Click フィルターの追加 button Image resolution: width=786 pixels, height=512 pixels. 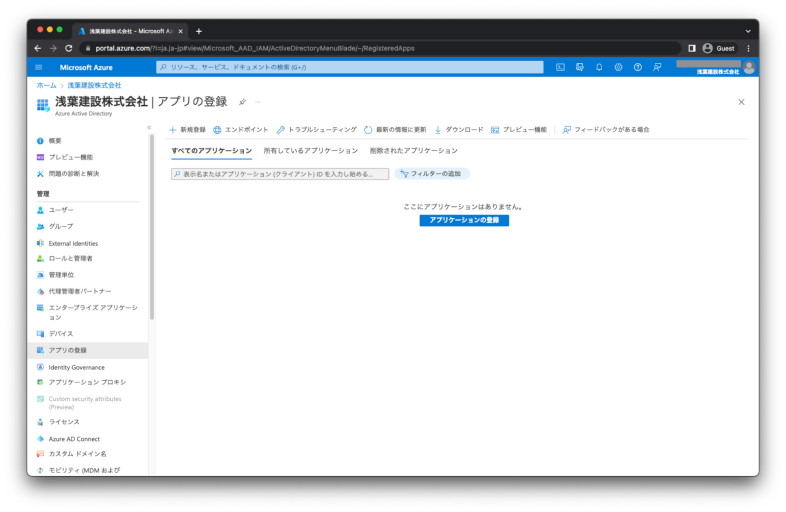(x=432, y=174)
